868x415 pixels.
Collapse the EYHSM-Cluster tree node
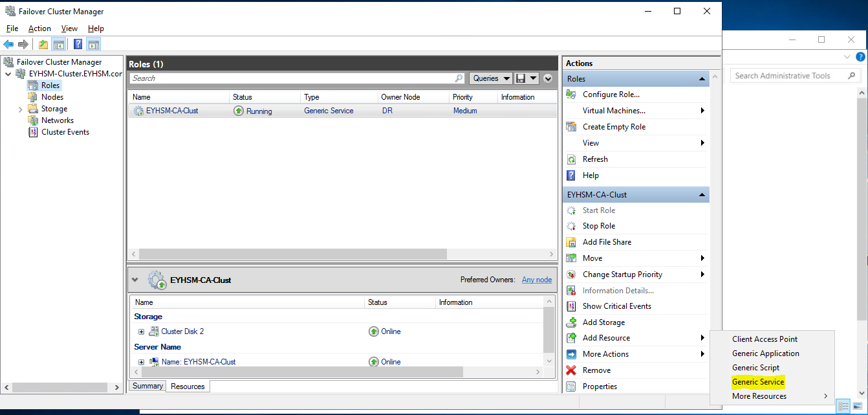[x=8, y=74]
